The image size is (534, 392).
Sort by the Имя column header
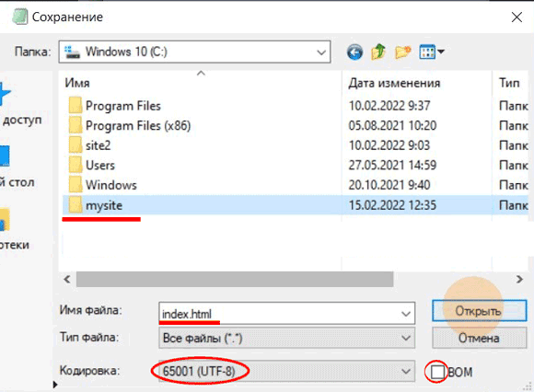[x=77, y=83]
